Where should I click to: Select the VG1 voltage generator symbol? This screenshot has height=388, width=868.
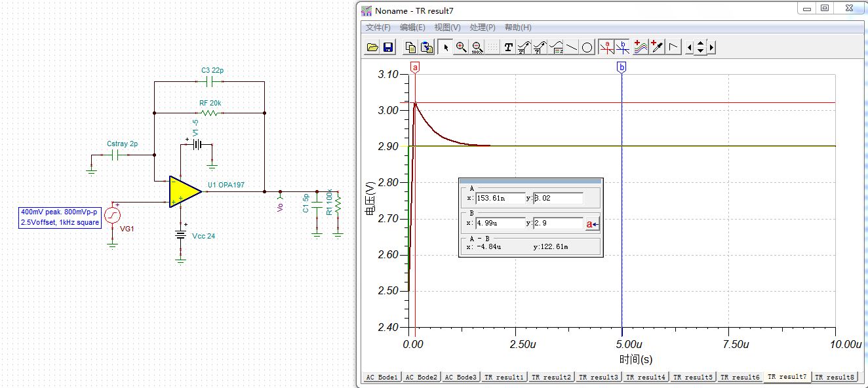[x=112, y=215]
